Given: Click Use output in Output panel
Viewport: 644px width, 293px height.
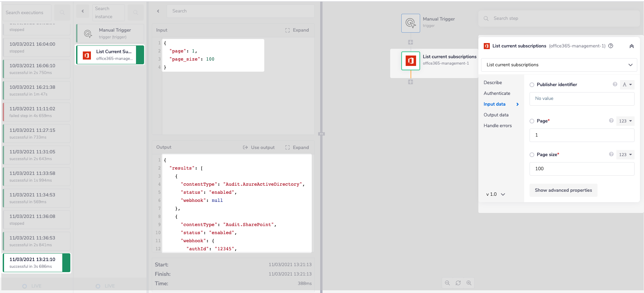Looking at the screenshot, I should pyautogui.click(x=259, y=148).
